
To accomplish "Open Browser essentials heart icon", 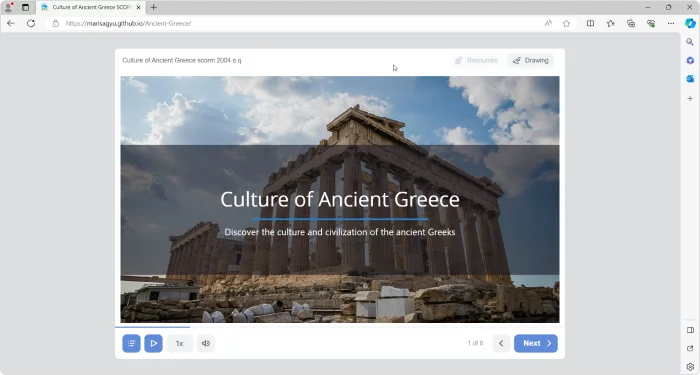I will (x=651, y=23).
